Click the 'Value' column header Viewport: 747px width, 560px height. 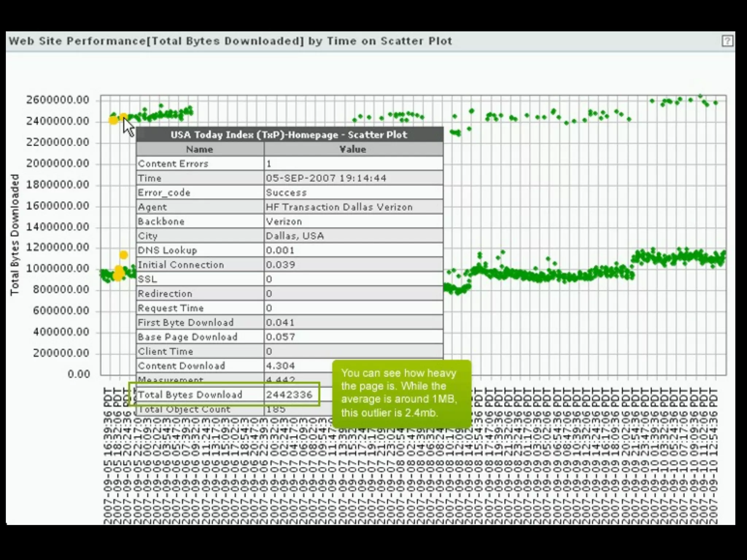pyautogui.click(x=353, y=149)
